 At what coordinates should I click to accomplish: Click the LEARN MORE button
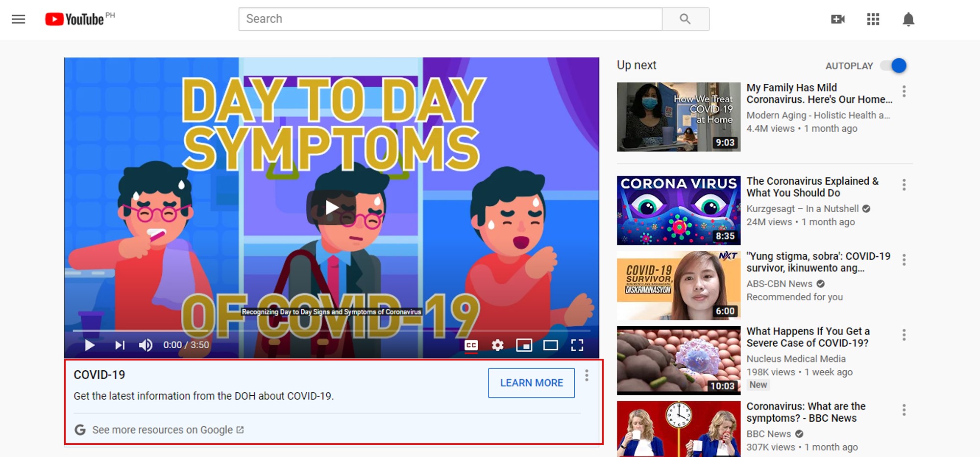tap(531, 383)
